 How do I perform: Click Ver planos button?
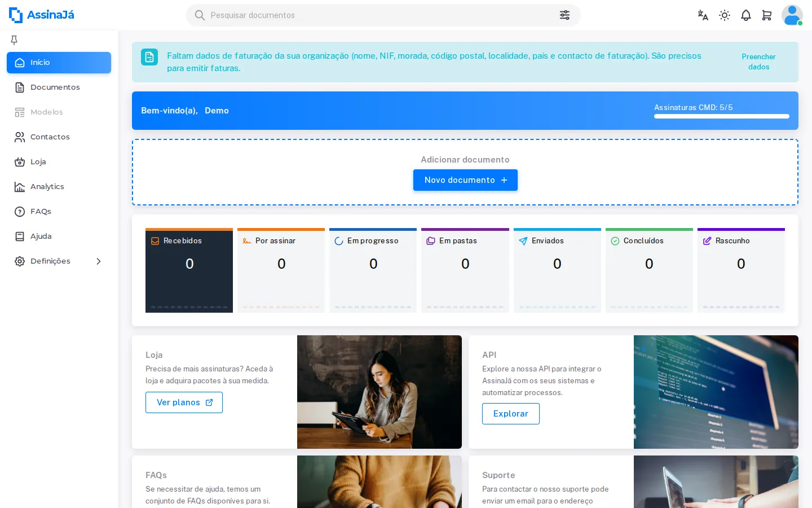click(x=184, y=402)
